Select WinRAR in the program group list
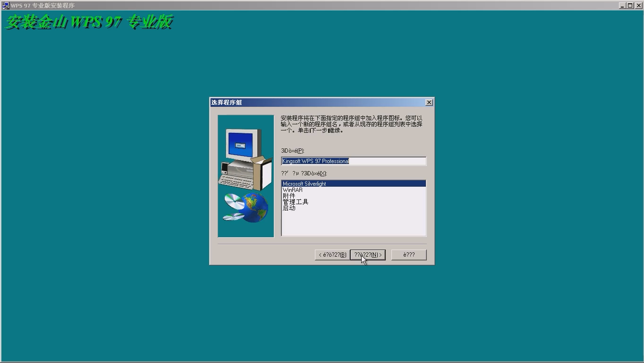 354,190
